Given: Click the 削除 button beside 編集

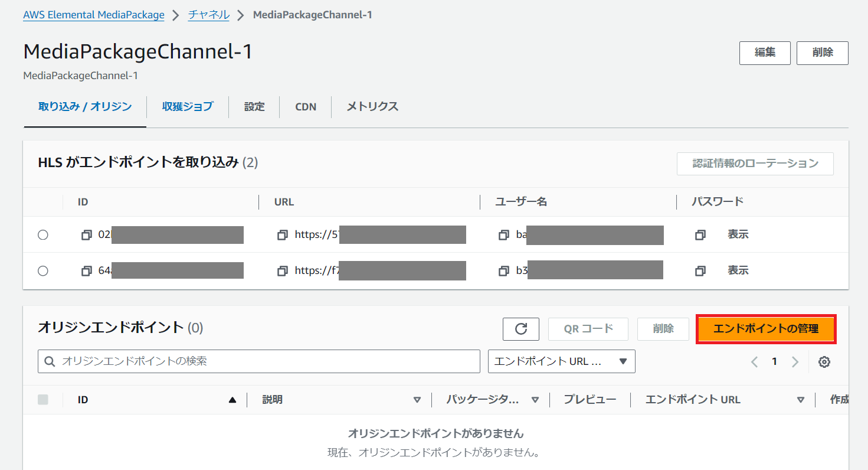Looking at the screenshot, I should click(823, 53).
